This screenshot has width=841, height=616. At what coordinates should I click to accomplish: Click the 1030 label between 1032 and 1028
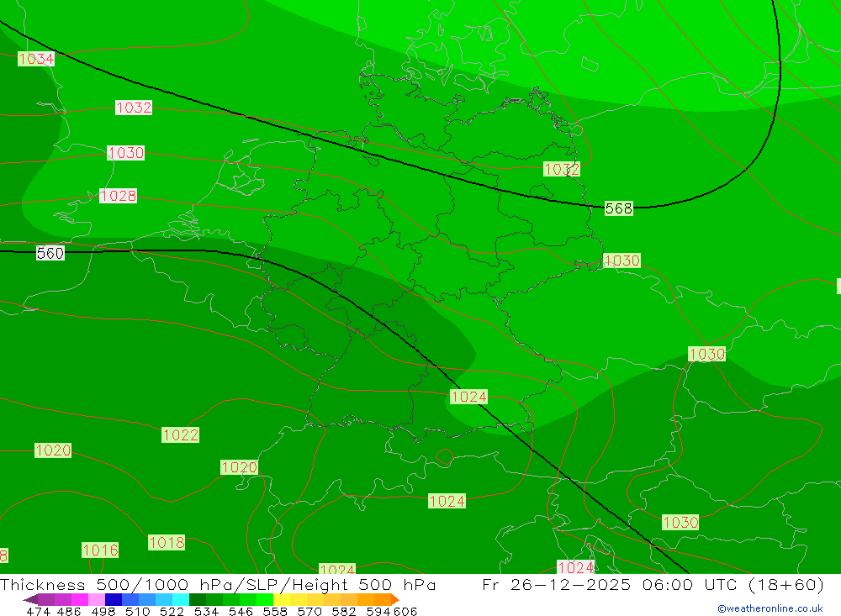pyautogui.click(x=125, y=153)
